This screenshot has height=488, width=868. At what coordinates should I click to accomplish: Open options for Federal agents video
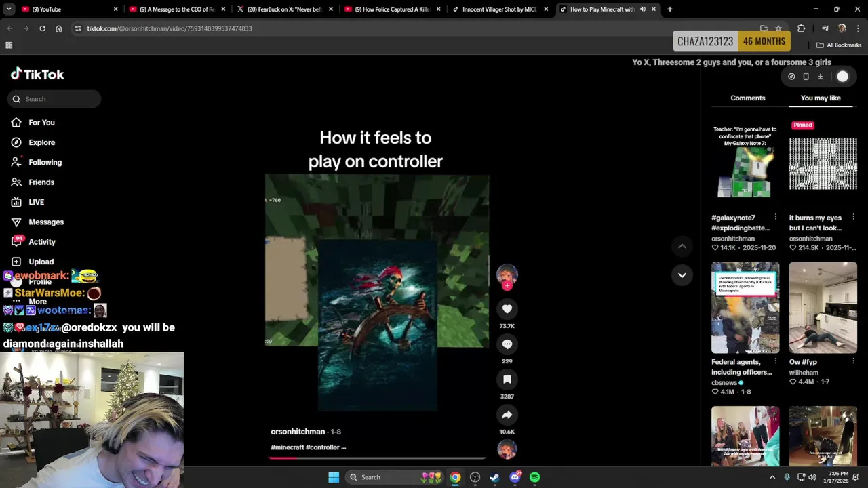775,362
